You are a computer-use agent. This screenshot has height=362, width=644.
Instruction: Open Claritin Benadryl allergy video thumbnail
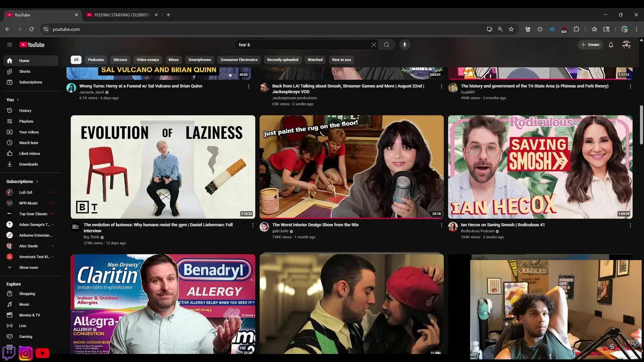(x=163, y=304)
